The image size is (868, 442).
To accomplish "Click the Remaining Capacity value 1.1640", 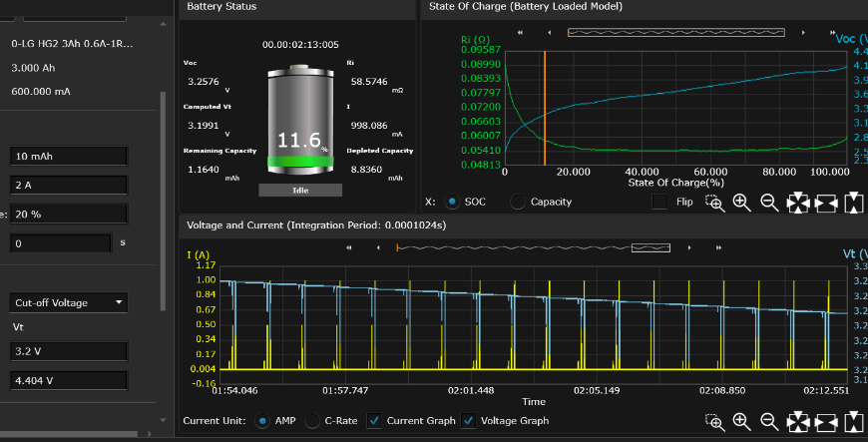I will pos(204,170).
